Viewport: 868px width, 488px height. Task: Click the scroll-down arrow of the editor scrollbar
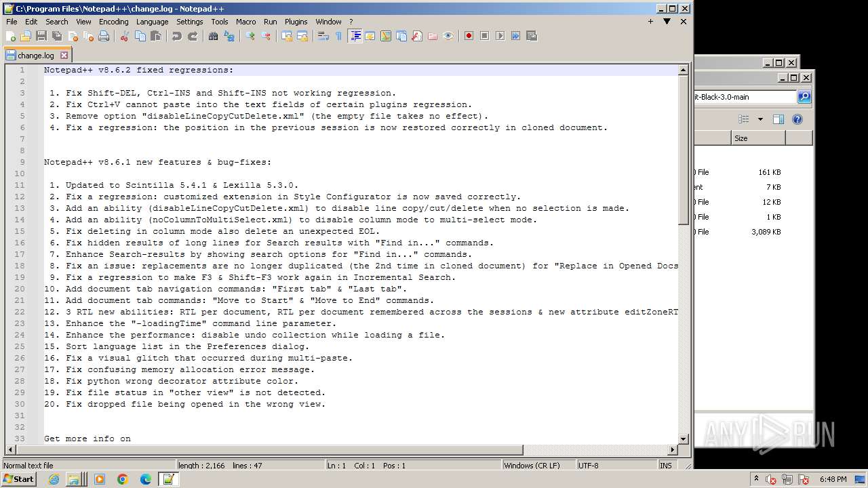pos(684,439)
